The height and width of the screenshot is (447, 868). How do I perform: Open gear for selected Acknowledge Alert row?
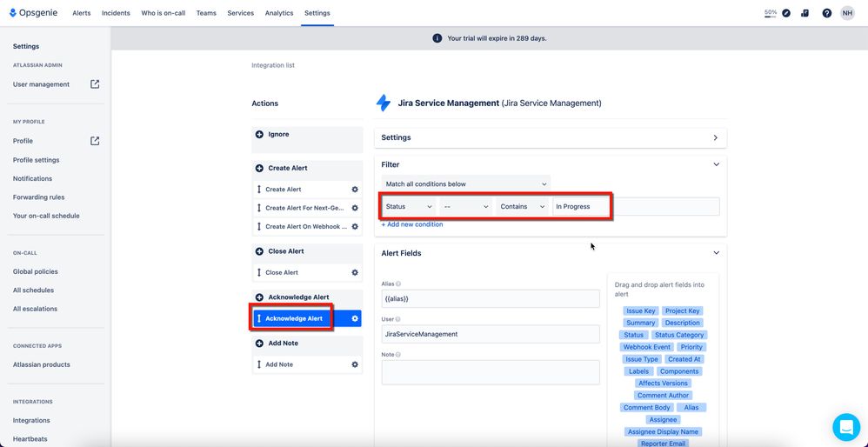point(355,318)
